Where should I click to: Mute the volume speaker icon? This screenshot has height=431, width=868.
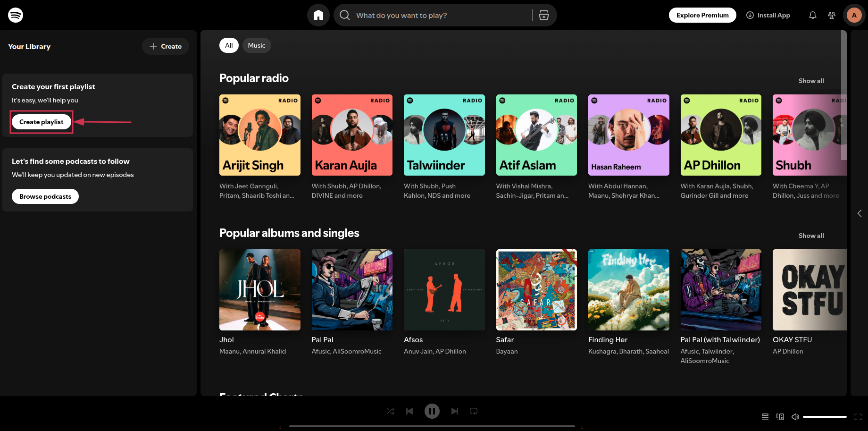795,417
